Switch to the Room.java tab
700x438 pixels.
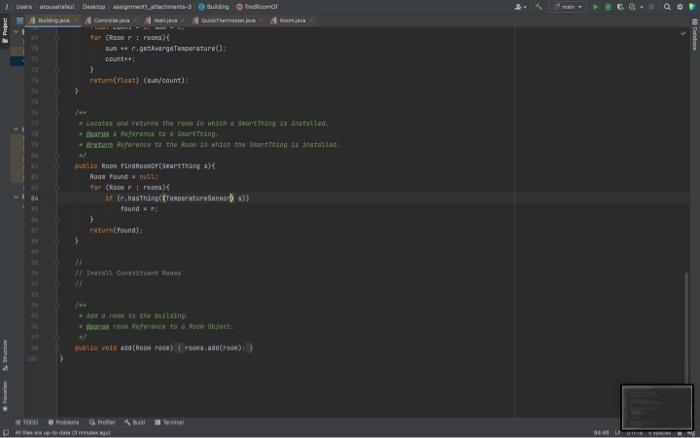pos(292,21)
